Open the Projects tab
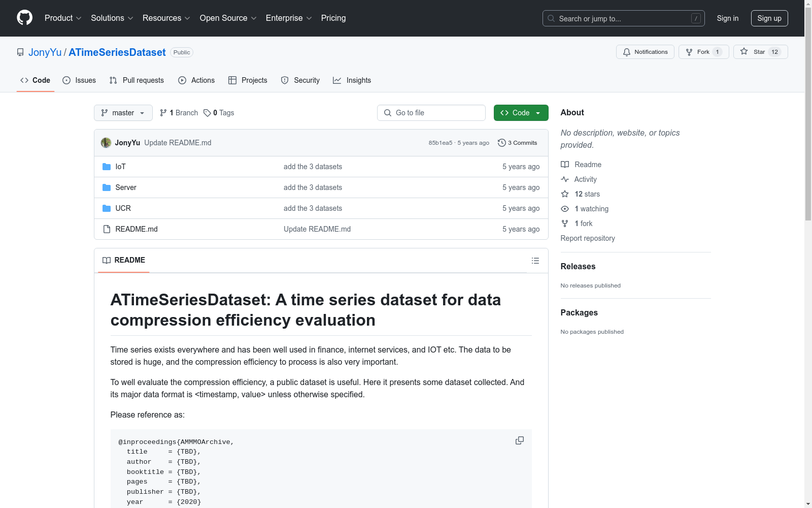This screenshot has width=812, height=508. pos(248,80)
